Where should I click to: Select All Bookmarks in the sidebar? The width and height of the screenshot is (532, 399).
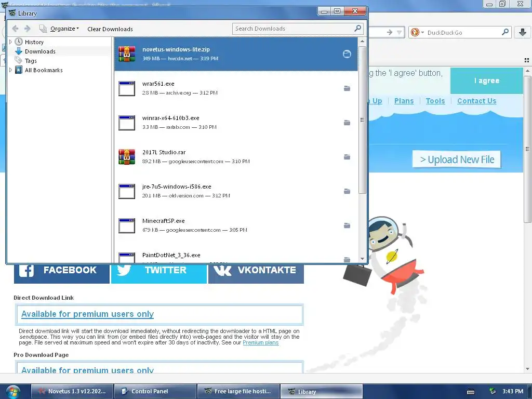coord(44,70)
